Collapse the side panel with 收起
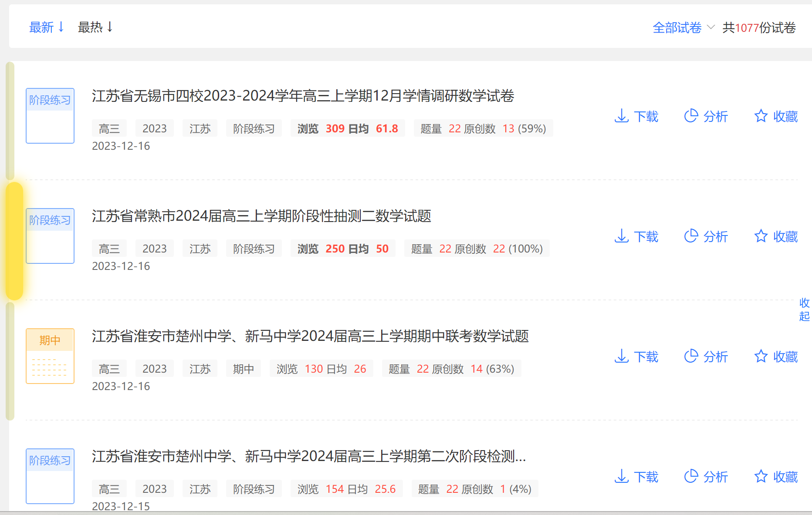The image size is (812, 515). 804,310
